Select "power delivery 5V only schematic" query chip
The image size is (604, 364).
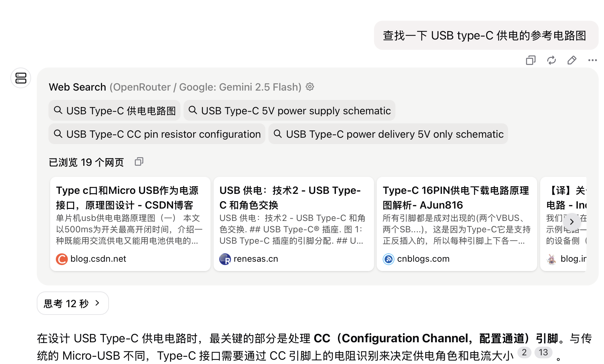click(388, 134)
